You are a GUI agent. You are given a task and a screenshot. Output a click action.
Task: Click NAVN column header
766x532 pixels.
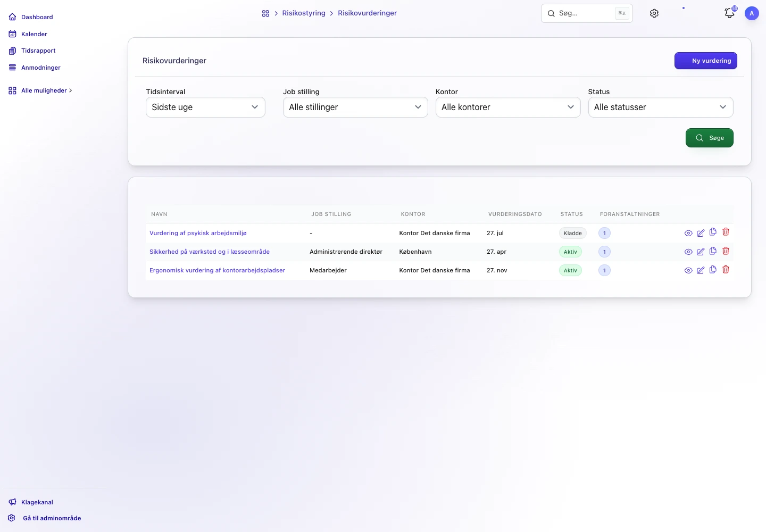(x=159, y=214)
